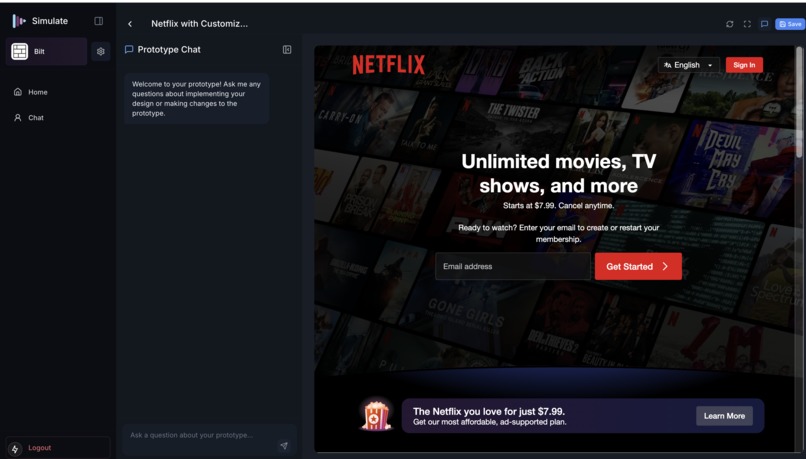Screen dimensions: 806x459
Task: Click the Prototype Chat speech bubble icon
Action: point(129,49)
